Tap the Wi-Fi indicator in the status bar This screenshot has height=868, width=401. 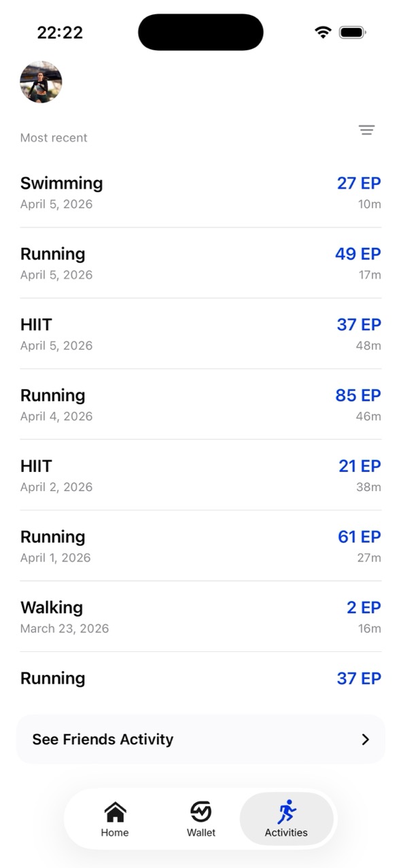(322, 31)
